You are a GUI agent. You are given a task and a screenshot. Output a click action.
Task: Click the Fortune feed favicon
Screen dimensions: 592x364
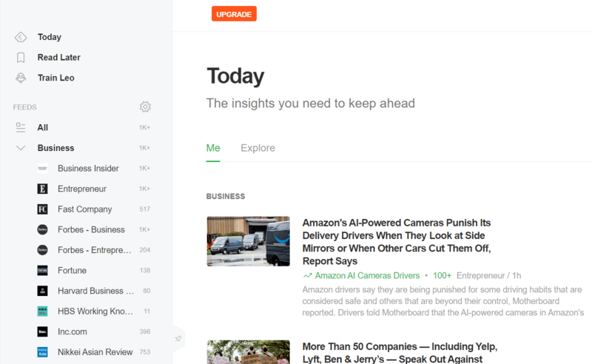pyautogui.click(x=43, y=270)
